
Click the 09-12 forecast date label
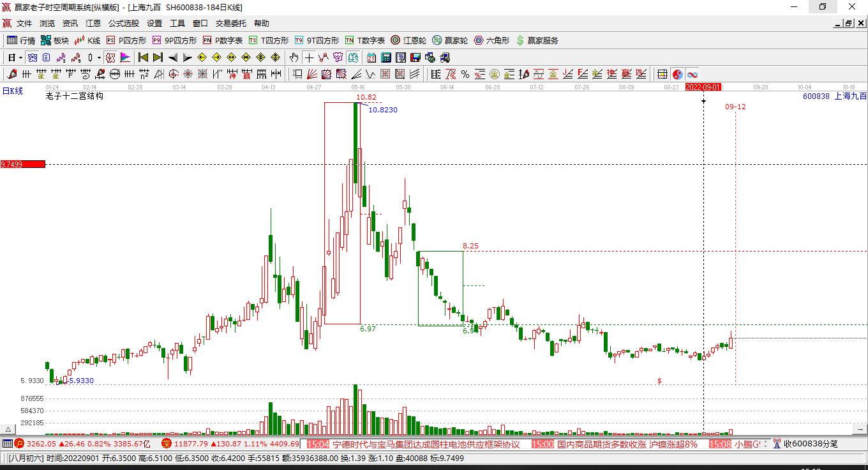coord(735,107)
